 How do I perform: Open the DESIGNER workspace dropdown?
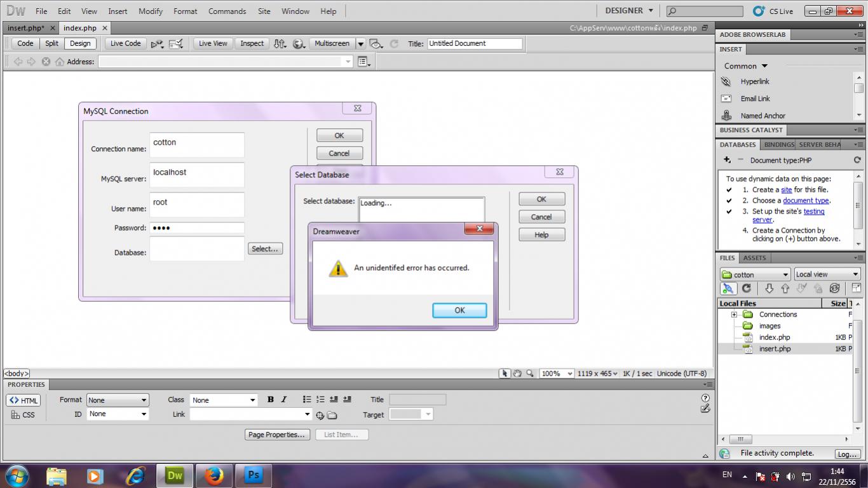pyautogui.click(x=629, y=11)
